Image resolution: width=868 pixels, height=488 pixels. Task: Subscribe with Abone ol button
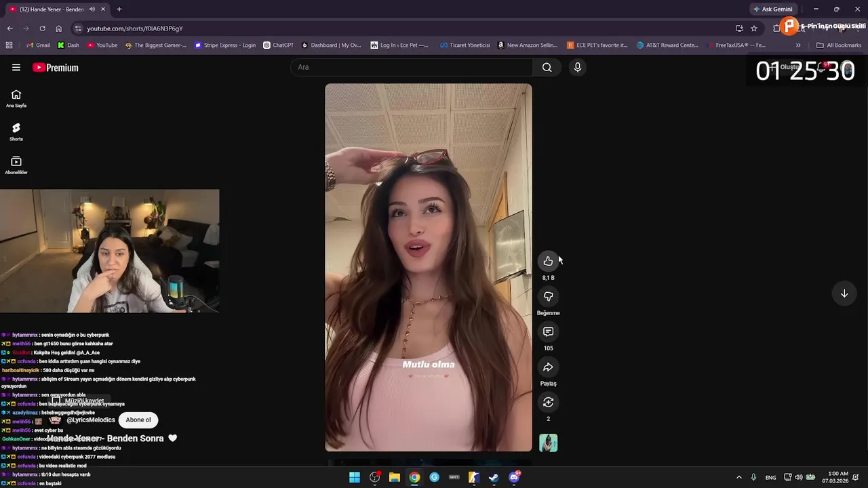138,420
